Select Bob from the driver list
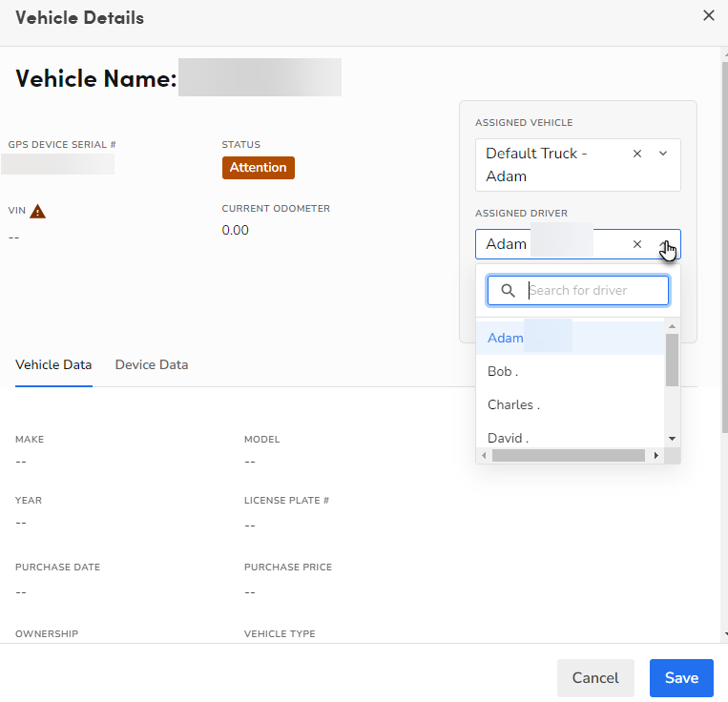728x702 pixels. pyautogui.click(x=570, y=371)
